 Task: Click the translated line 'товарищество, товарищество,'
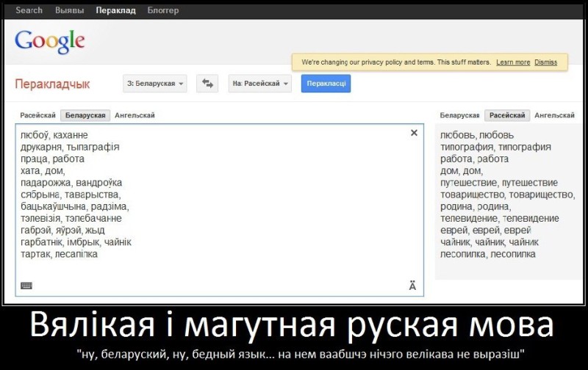507,195
